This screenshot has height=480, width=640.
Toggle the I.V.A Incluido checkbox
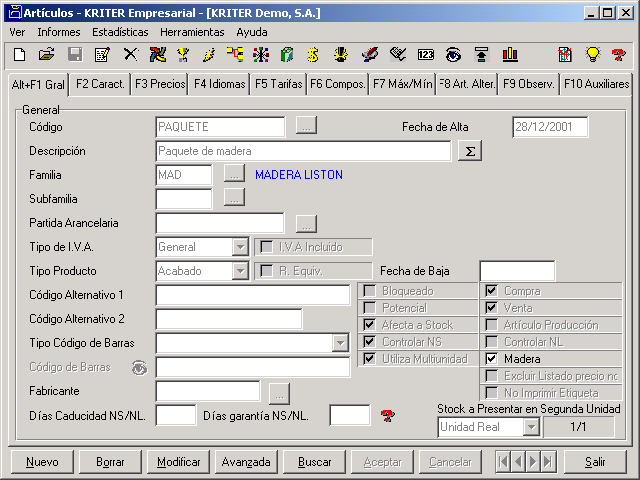pos(267,247)
